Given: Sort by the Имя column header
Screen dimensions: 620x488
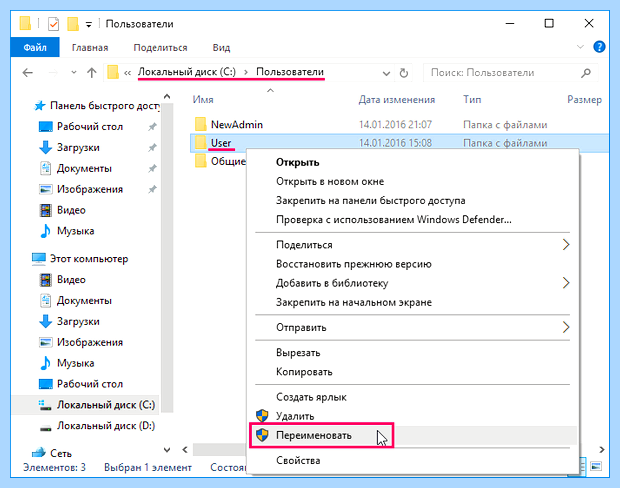Looking at the screenshot, I should (x=203, y=100).
